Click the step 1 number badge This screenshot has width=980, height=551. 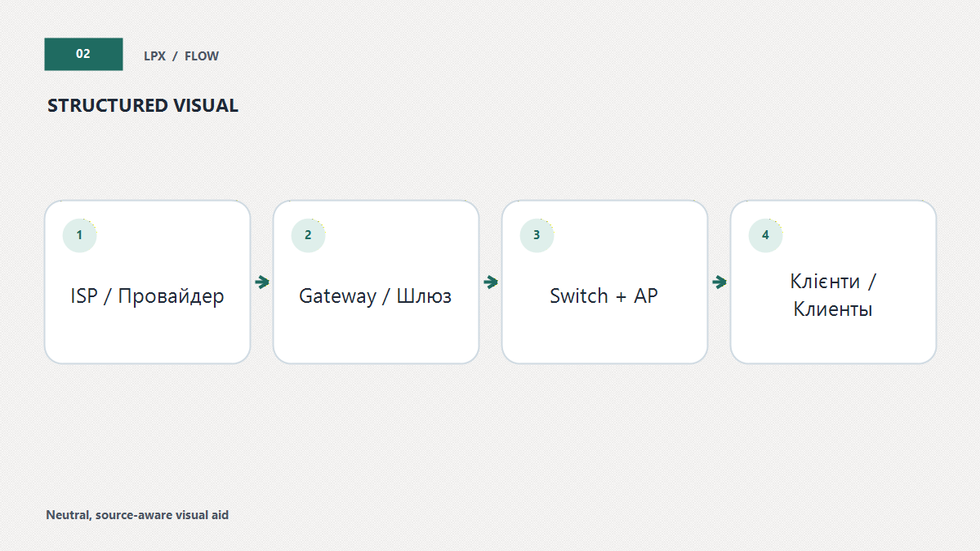(79, 235)
